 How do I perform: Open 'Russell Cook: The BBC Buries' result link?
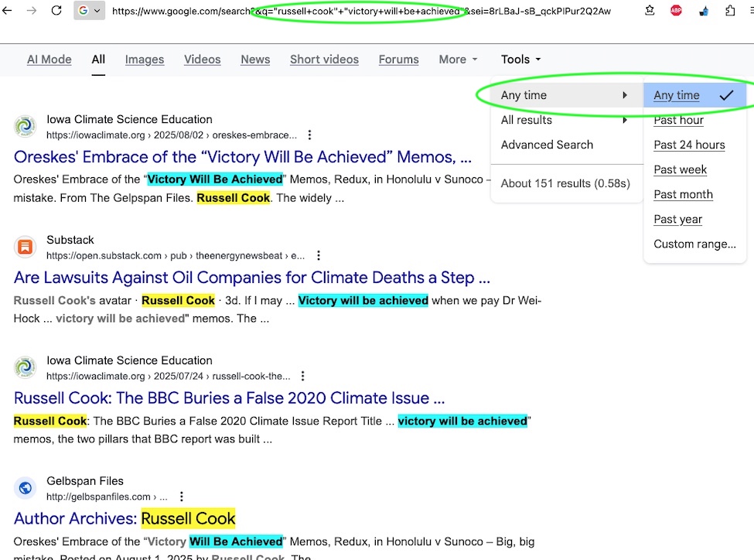(229, 398)
